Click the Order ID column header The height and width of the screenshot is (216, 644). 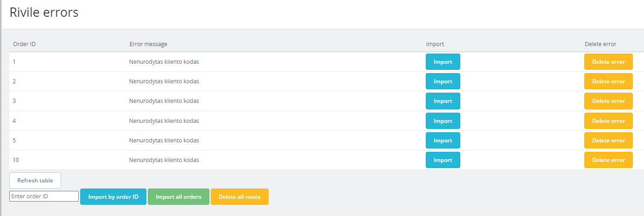coord(24,44)
